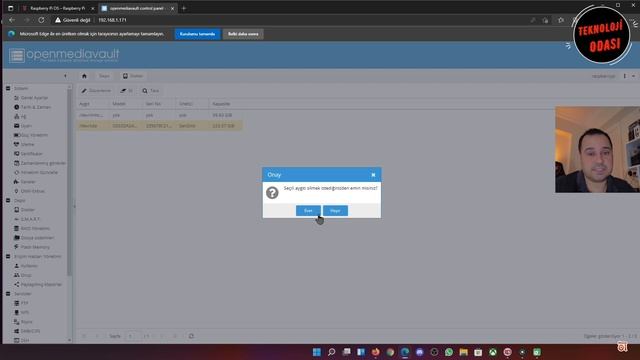Open FTP service in sidebar
Viewport: 640px width, 360px height.
click(x=21, y=303)
